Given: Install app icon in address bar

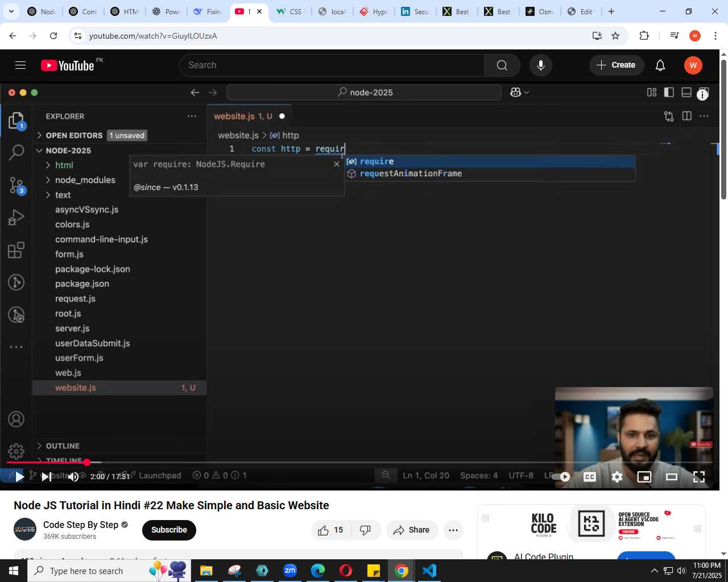Looking at the screenshot, I should pos(597,36).
